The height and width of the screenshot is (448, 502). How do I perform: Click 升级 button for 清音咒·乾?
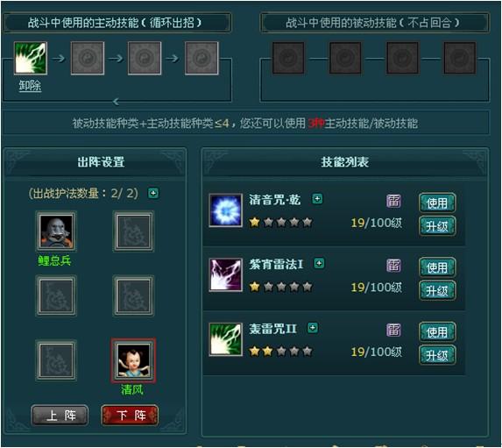tap(437, 226)
